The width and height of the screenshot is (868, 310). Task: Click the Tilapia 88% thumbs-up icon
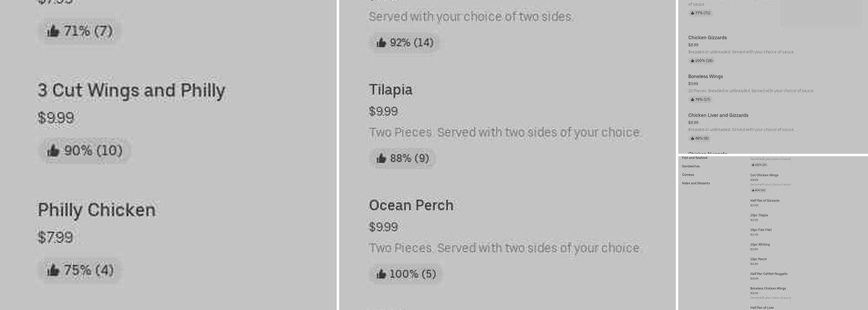click(x=381, y=158)
